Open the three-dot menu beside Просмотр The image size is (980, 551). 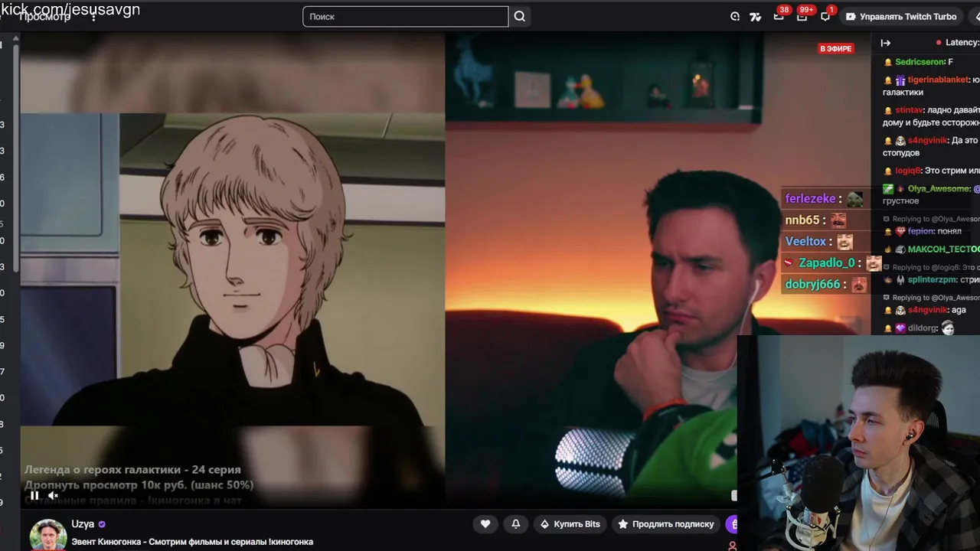pos(93,17)
